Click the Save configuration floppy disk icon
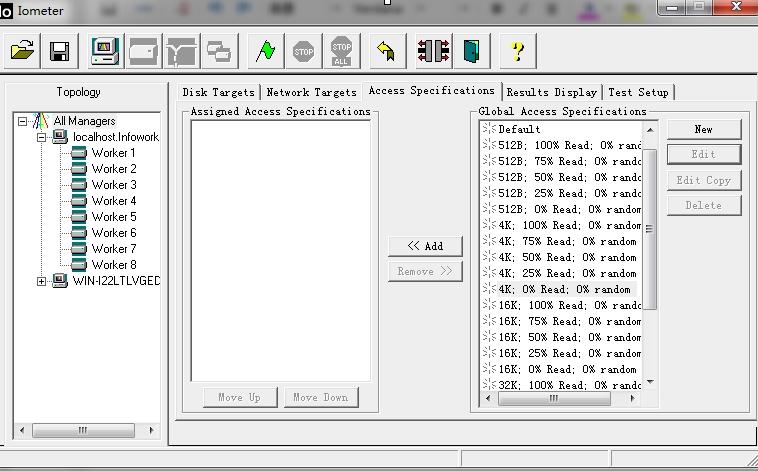Screen dimensions: 758x471 [x=59, y=51]
